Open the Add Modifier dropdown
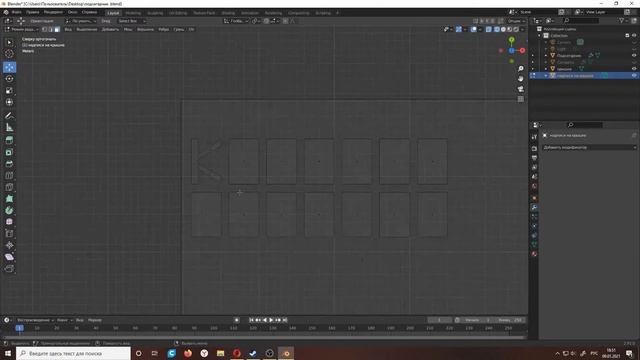640x360 pixels. (x=589, y=147)
